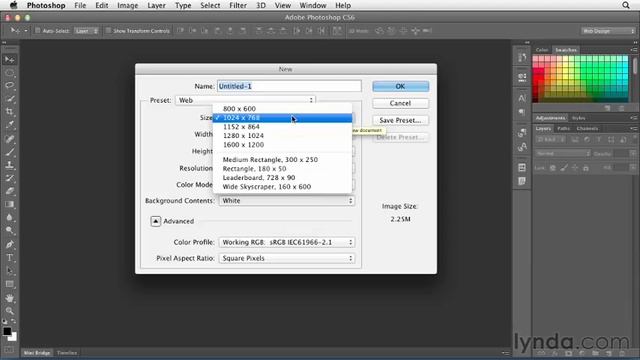Toggle lock position in Layers panel

tap(575, 168)
